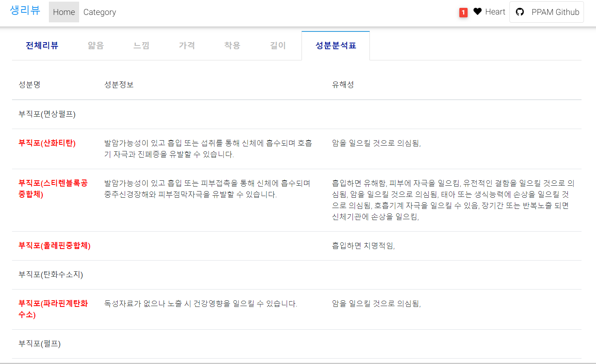Click the 부직포(올레핀중합체) ingredient name

[x=54, y=246]
